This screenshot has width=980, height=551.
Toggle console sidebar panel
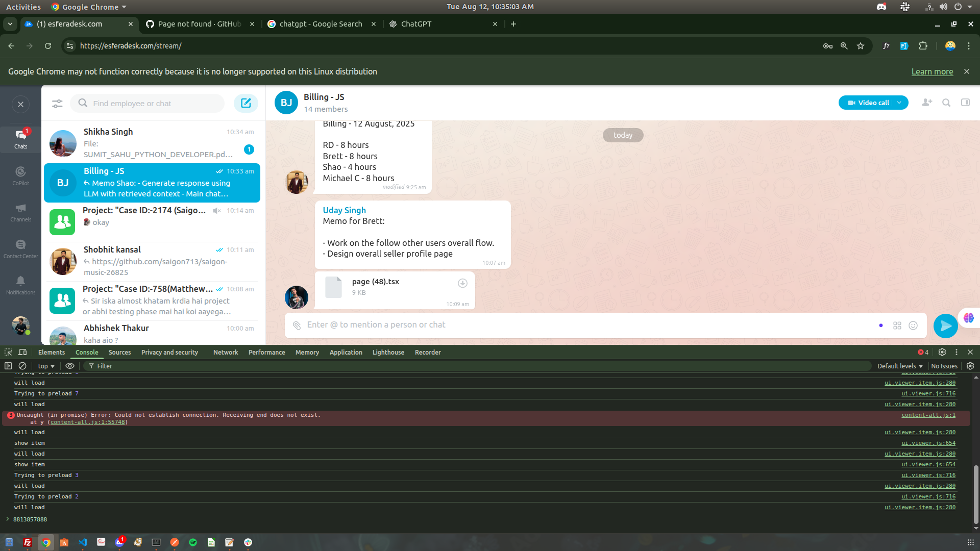[x=8, y=366]
